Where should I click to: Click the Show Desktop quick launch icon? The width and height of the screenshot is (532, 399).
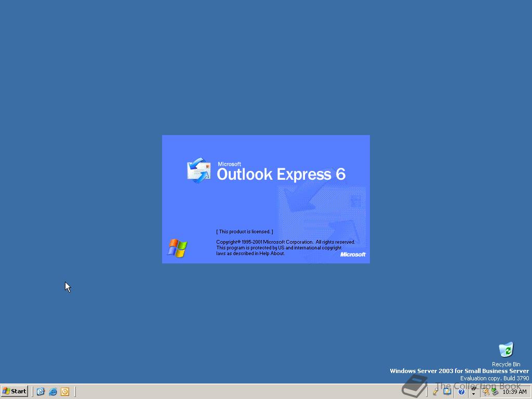click(41, 392)
